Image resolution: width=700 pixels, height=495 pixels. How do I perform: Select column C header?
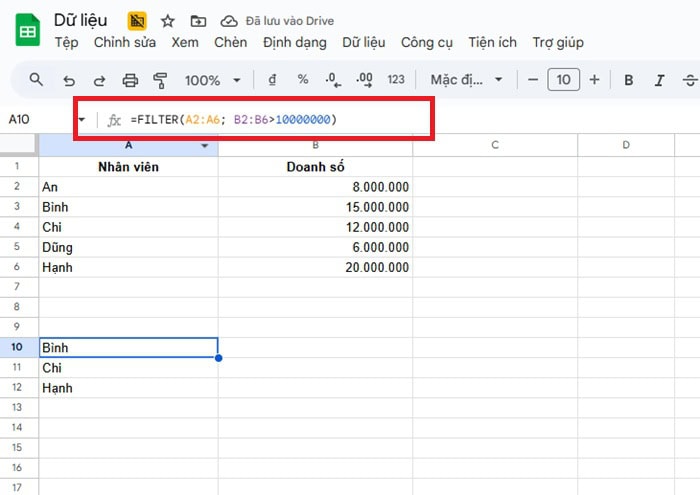pos(495,145)
